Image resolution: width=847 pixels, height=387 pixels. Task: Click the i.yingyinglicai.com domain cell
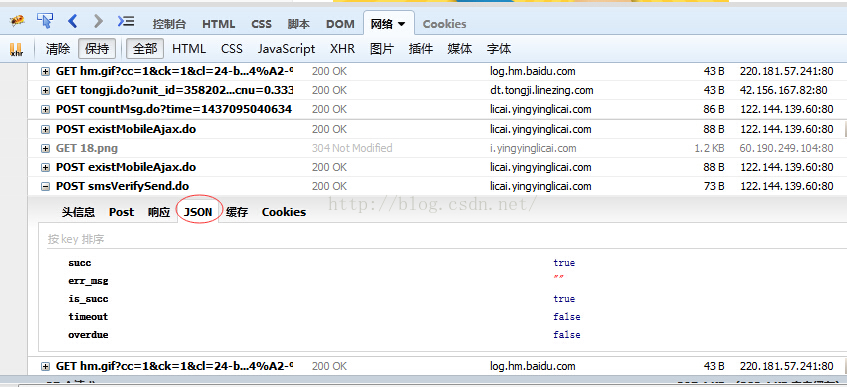pos(533,148)
